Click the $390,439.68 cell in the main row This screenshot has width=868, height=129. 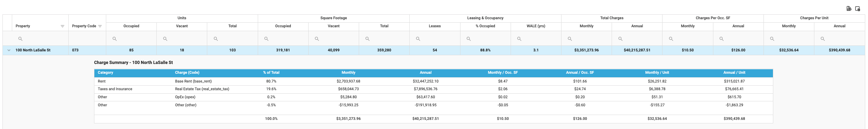pyautogui.click(x=839, y=50)
